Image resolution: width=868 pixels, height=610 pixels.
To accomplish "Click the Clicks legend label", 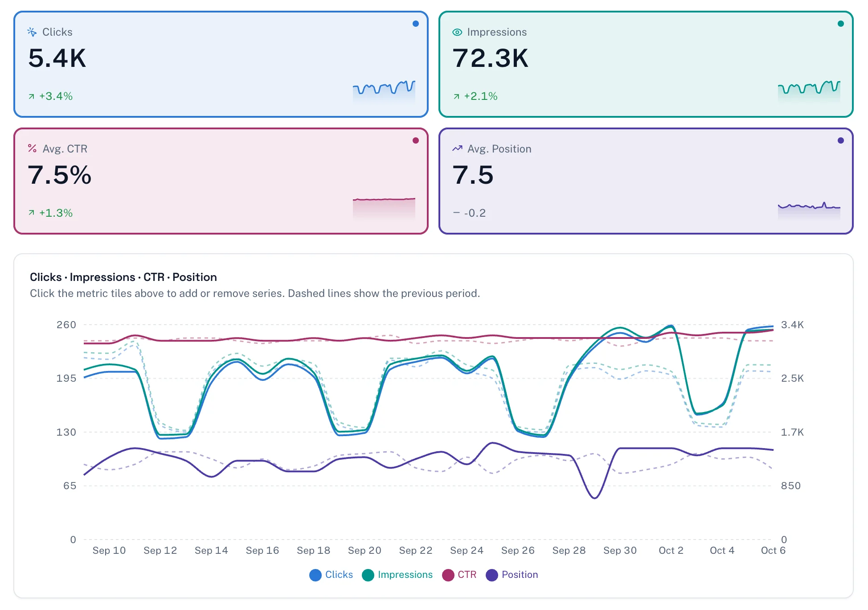I will [339, 575].
